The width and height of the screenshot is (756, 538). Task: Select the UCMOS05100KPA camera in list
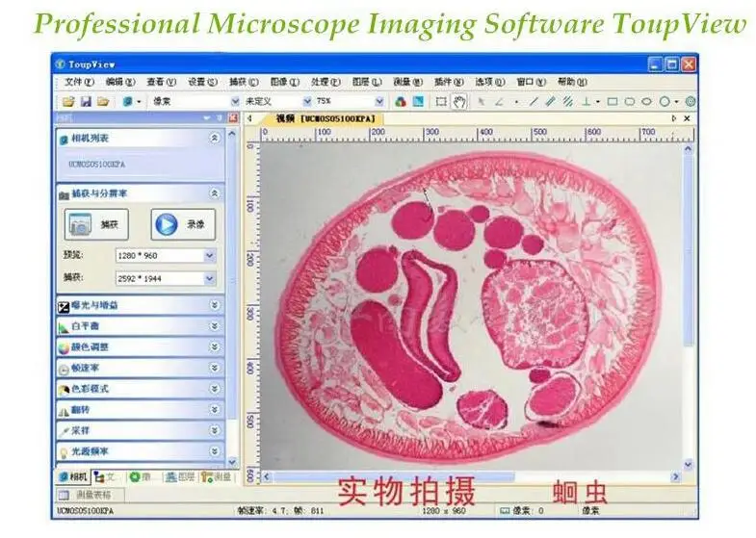tap(97, 165)
